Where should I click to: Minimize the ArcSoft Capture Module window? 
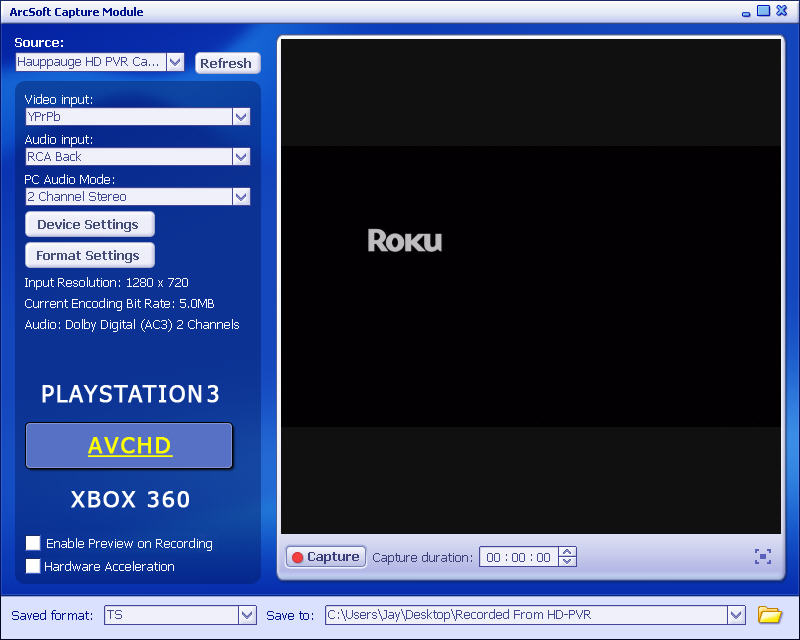(746, 12)
